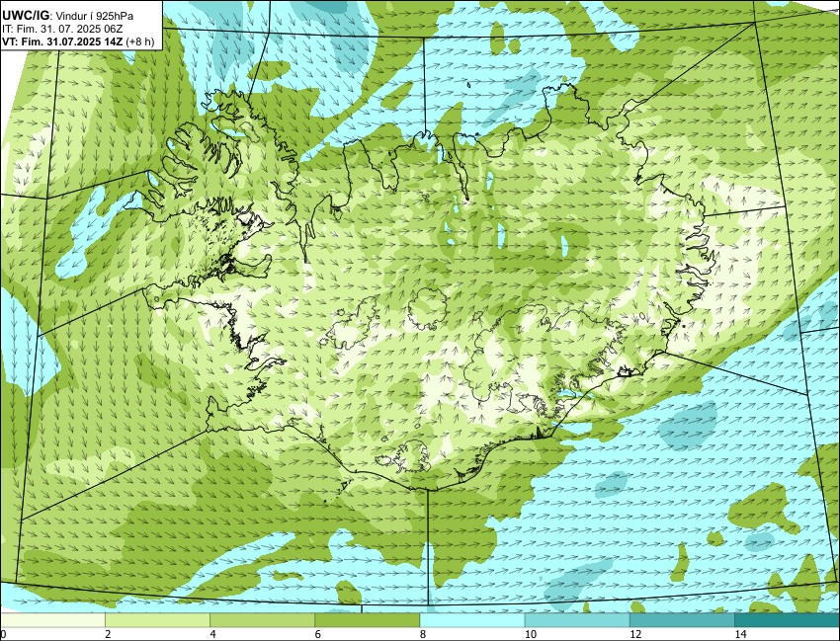Click the '(+8 h)' forecast offset text
This screenshot has height=641, width=840.
pos(140,41)
